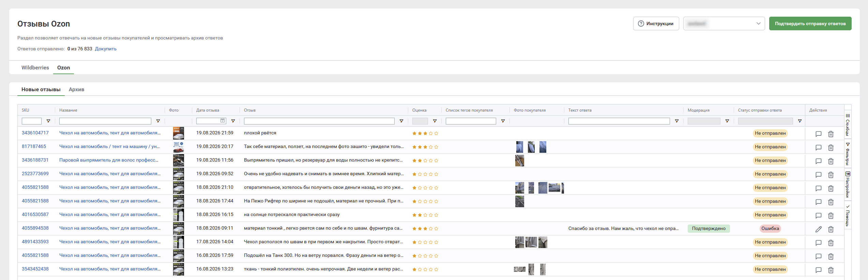Focus the Список тегов покупателя filter input
Viewport: 868px width, 280px height.
471,121
